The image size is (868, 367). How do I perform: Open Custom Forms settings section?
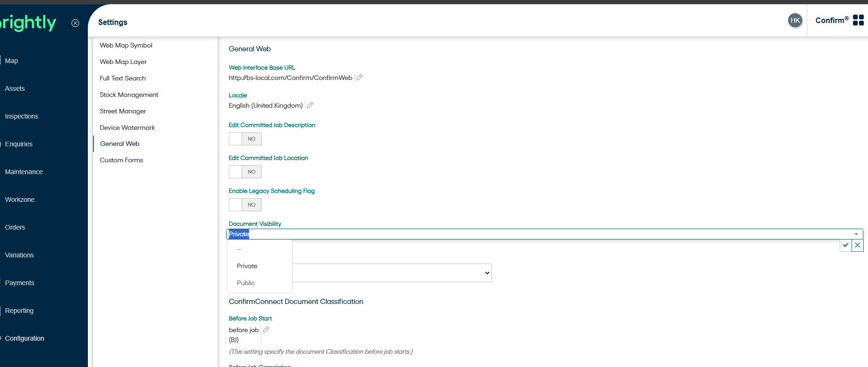(121, 160)
